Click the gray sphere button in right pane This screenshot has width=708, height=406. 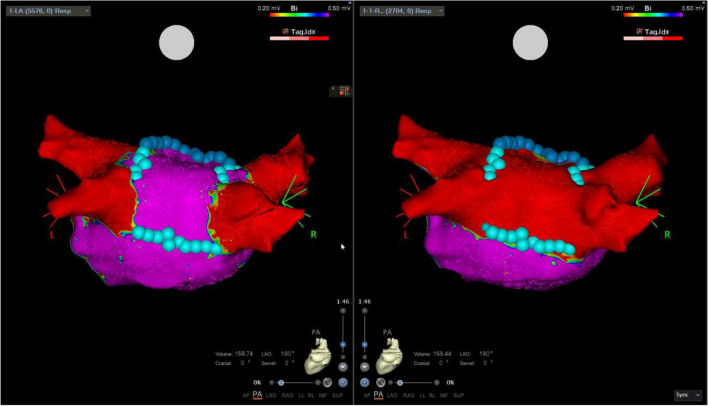pyautogui.click(x=381, y=382)
